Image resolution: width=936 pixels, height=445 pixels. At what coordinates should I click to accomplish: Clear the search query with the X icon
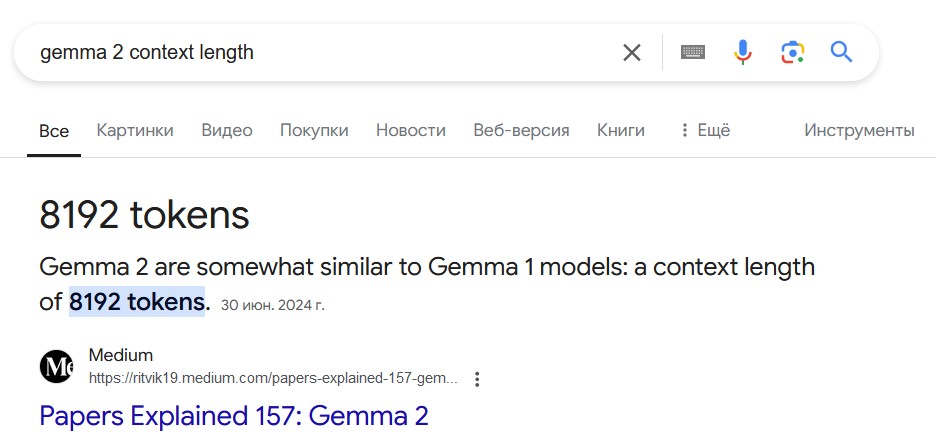point(632,53)
